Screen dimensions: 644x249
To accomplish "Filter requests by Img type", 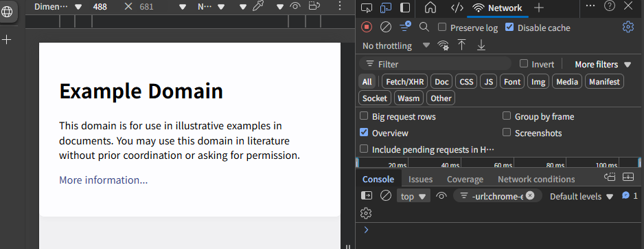I will pos(538,81).
